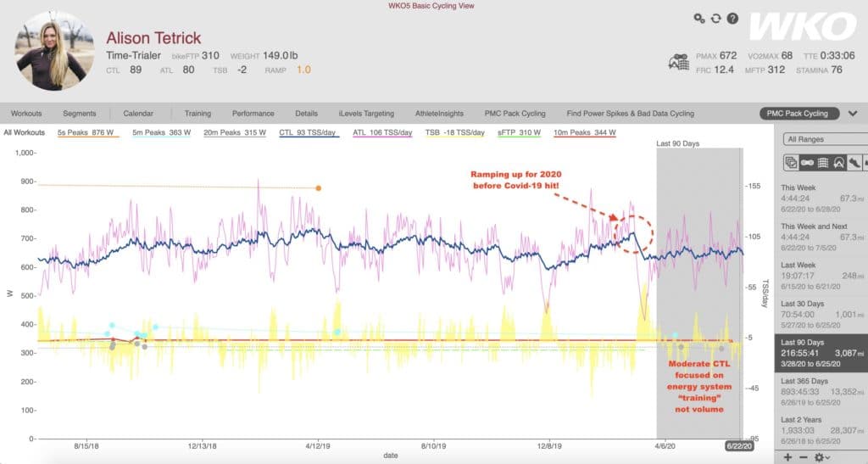Click the CTL 89 header value

(136, 70)
